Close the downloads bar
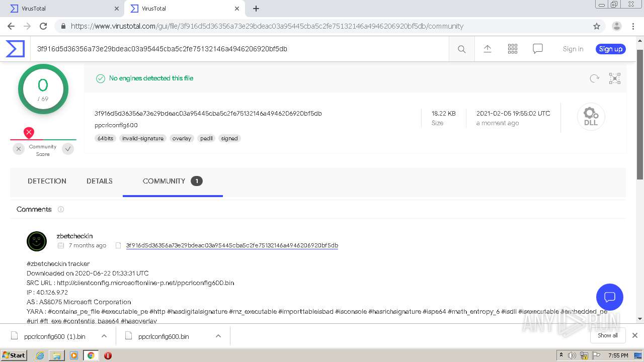Screen dimensions: 644x362 coord(635,335)
